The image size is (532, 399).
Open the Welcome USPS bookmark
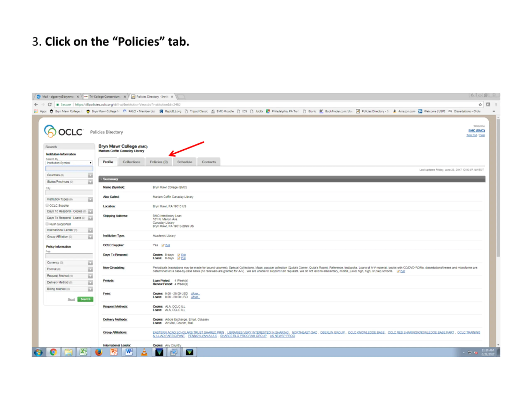coord(432,111)
